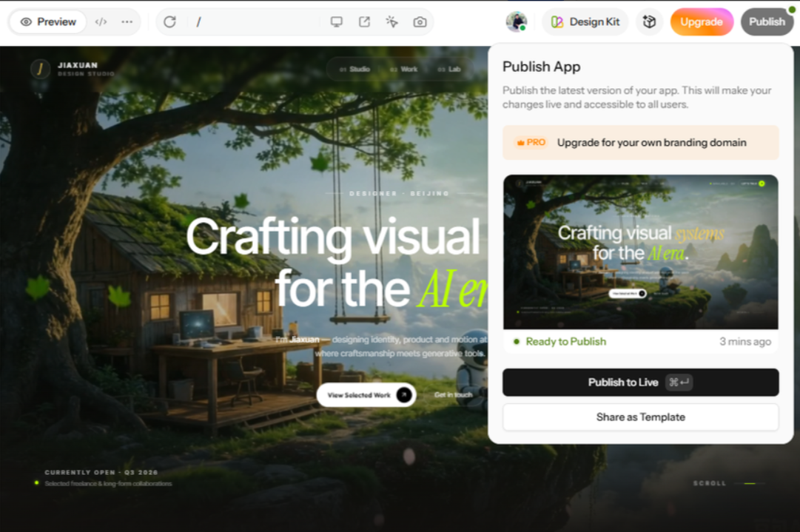Open the publish preview thumbnail
The height and width of the screenshot is (532, 800).
[x=641, y=252]
